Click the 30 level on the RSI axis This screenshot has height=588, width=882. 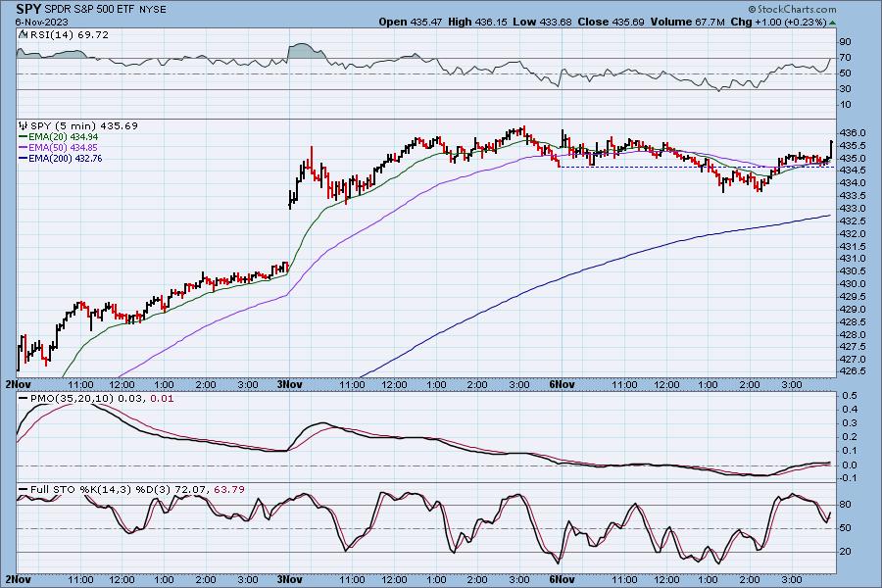click(845, 89)
